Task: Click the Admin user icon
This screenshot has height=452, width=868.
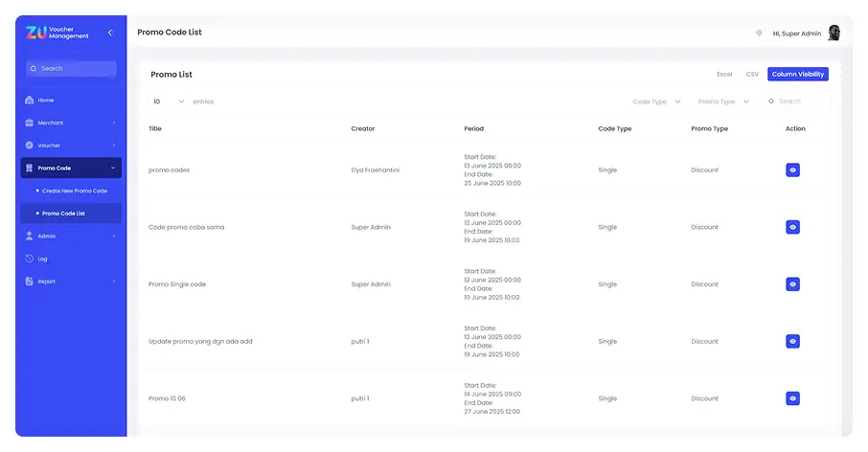Action: tap(30, 236)
